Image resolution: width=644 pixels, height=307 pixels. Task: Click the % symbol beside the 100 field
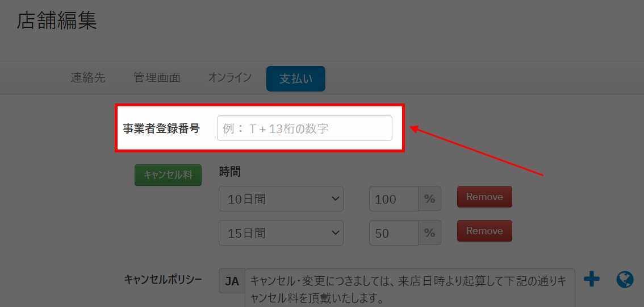coord(430,199)
